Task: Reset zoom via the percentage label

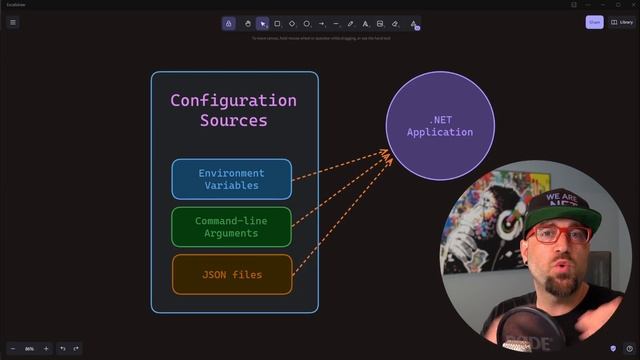Action: 29,349
